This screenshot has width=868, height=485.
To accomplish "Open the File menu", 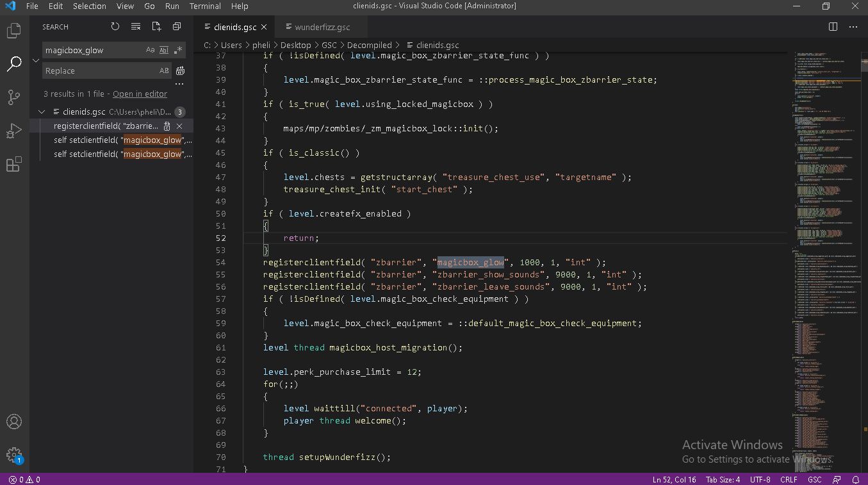I will coord(32,6).
